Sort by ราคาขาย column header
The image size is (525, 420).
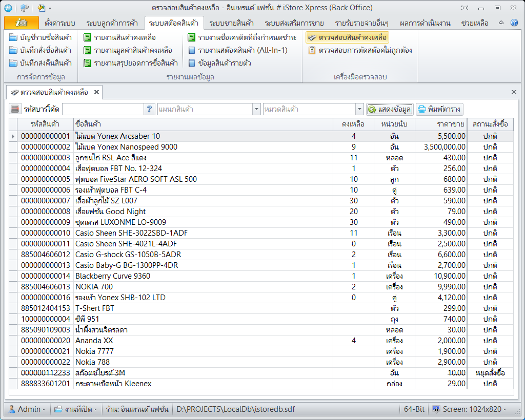point(441,124)
